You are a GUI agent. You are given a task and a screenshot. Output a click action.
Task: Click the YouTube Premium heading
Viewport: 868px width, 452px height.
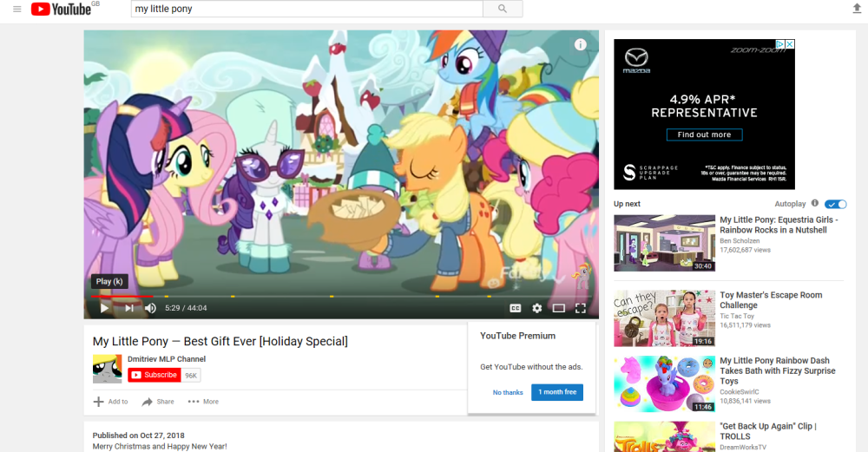tap(517, 336)
